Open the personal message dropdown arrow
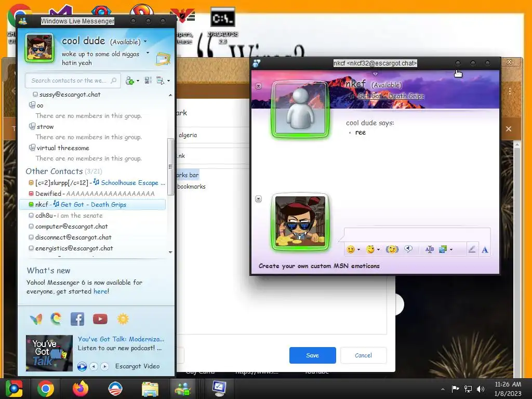The height and width of the screenshot is (399, 532). click(148, 53)
